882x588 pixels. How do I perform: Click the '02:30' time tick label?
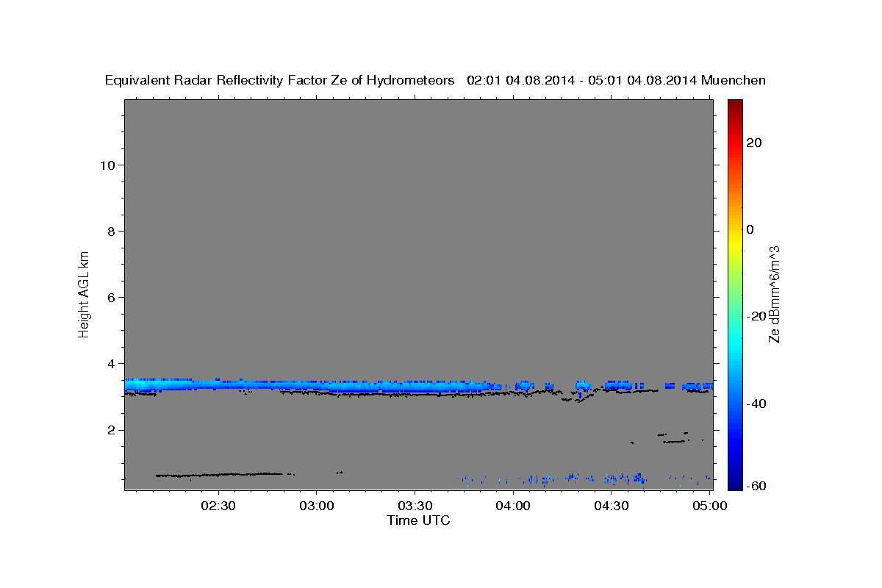(218, 506)
